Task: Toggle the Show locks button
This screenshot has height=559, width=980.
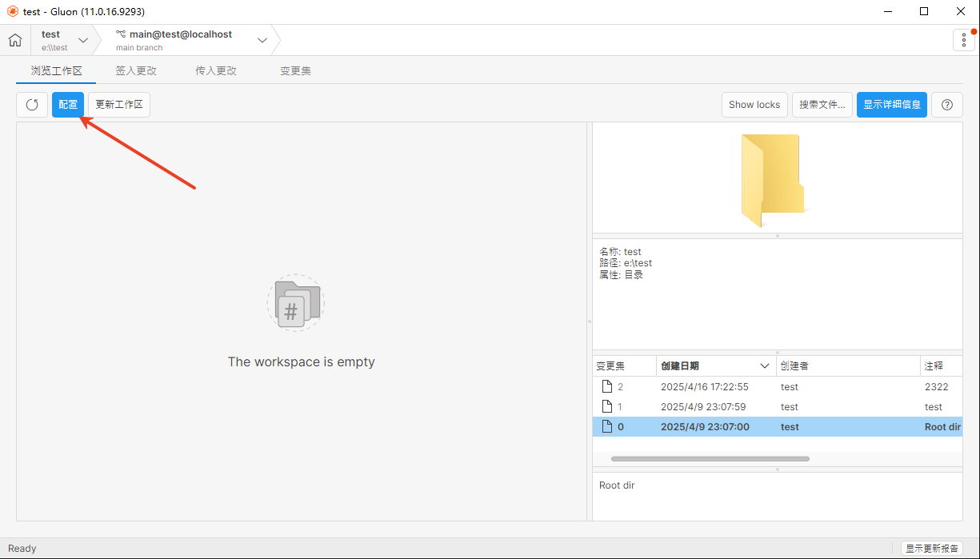Action: [x=754, y=105]
